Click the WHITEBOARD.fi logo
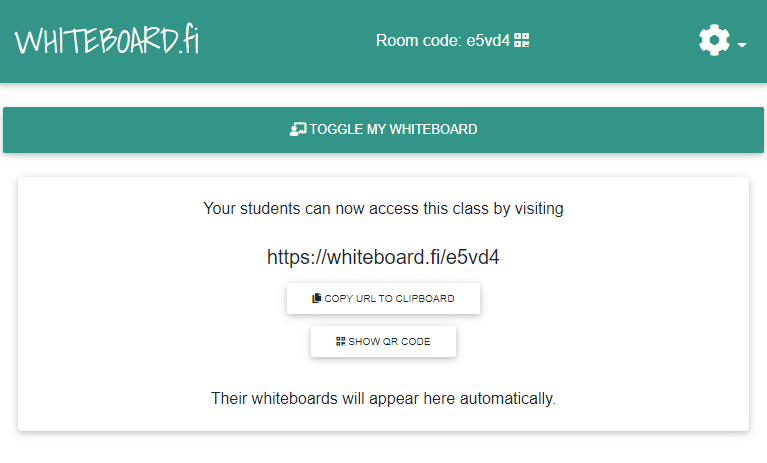 107,40
